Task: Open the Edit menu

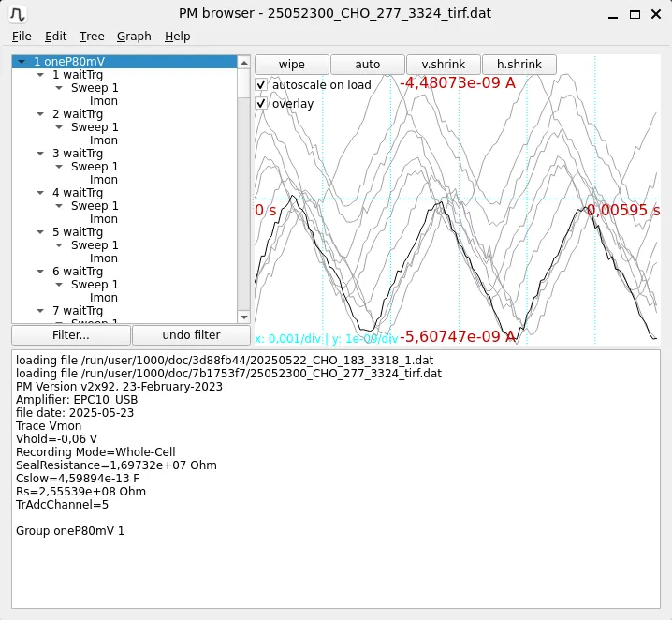Action: coord(56,37)
